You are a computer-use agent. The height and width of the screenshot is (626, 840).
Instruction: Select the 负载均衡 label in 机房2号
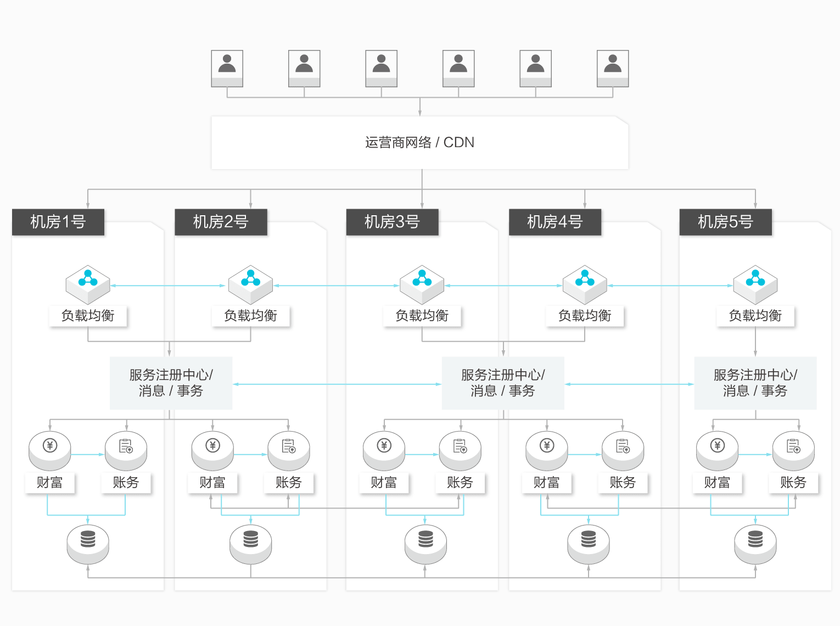[250, 316]
